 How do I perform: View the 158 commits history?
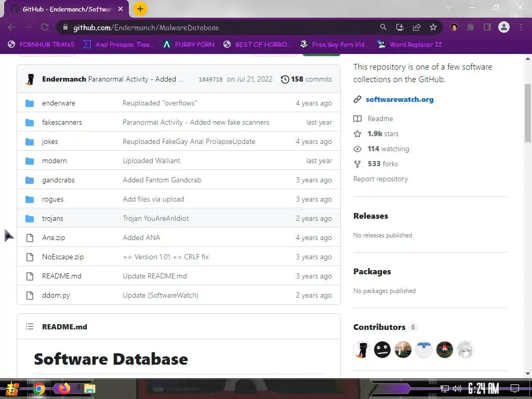click(307, 79)
